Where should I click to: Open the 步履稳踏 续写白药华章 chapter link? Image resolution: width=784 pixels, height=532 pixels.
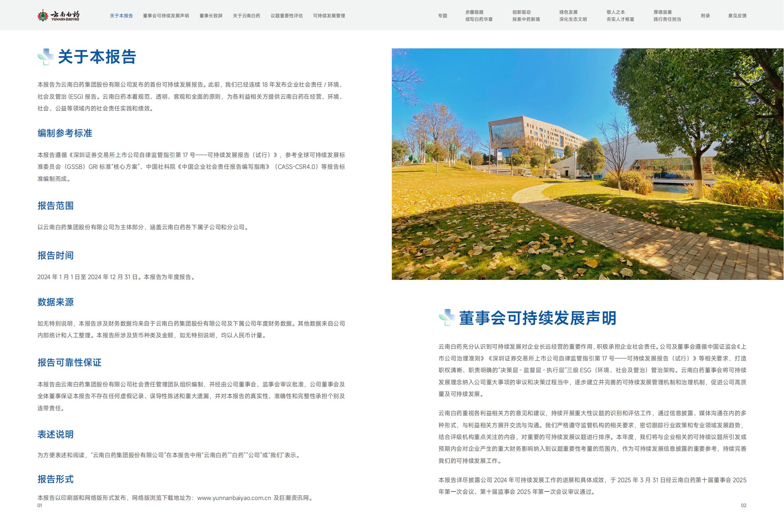479,16
